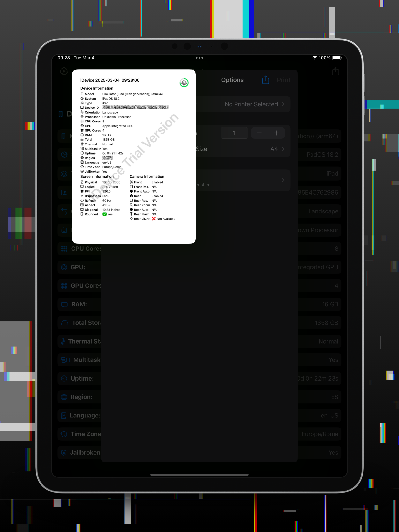This screenshot has width=399, height=532.
Task: Click the Type row layers icon
Action: (x=64, y=174)
